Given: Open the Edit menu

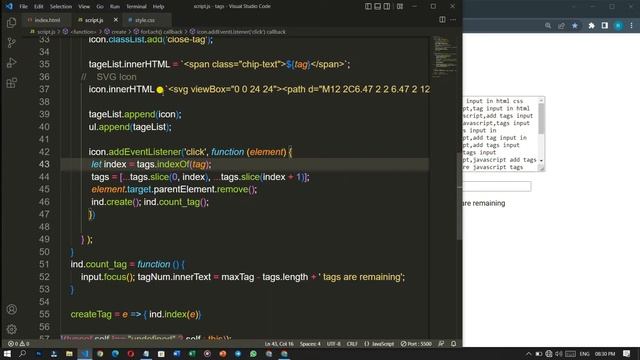Looking at the screenshot, I should click(x=38, y=7).
